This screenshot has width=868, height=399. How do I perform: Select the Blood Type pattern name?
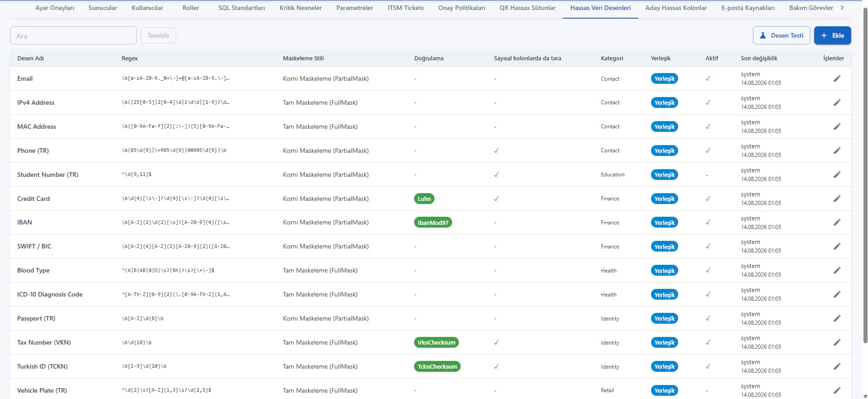pyautogui.click(x=33, y=270)
